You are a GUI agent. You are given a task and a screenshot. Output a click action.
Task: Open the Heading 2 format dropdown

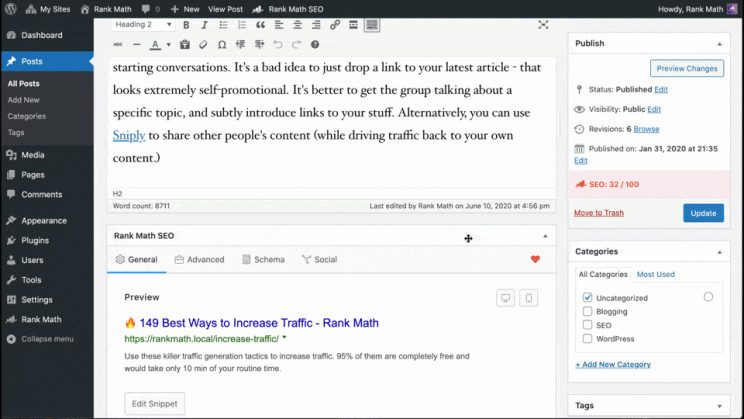(141, 24)
